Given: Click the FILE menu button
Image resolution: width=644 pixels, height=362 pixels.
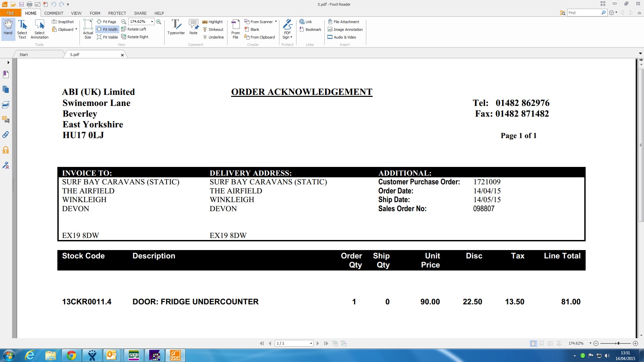Looking at the screenshot, I should [10, 13].
